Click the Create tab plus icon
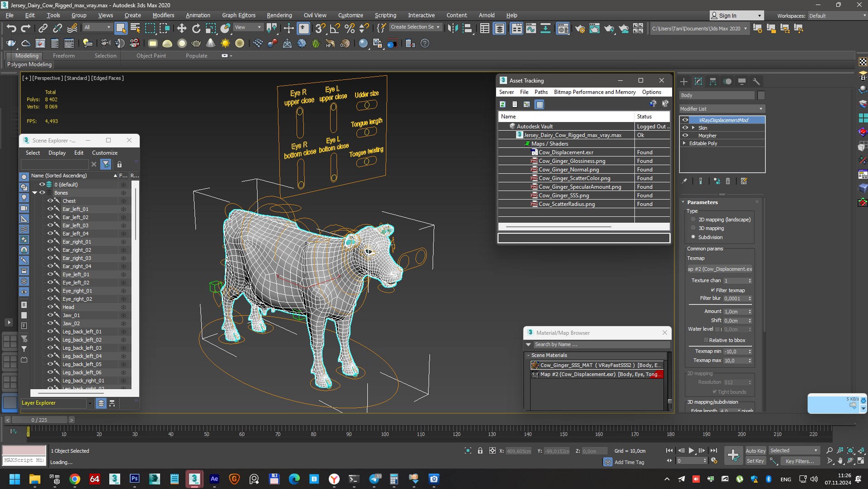Screen dimensions: 868x489 pos(684,82)
